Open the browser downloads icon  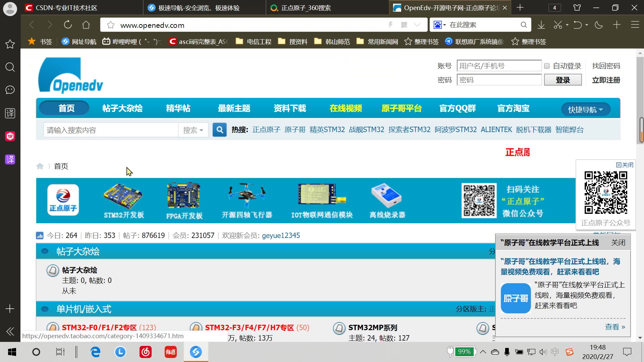[541, 25]
